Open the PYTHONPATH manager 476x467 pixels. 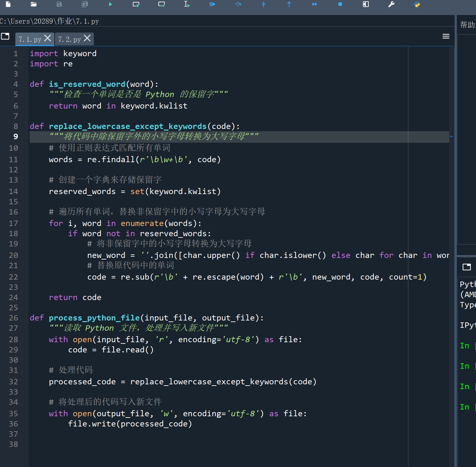click(417, 4)
